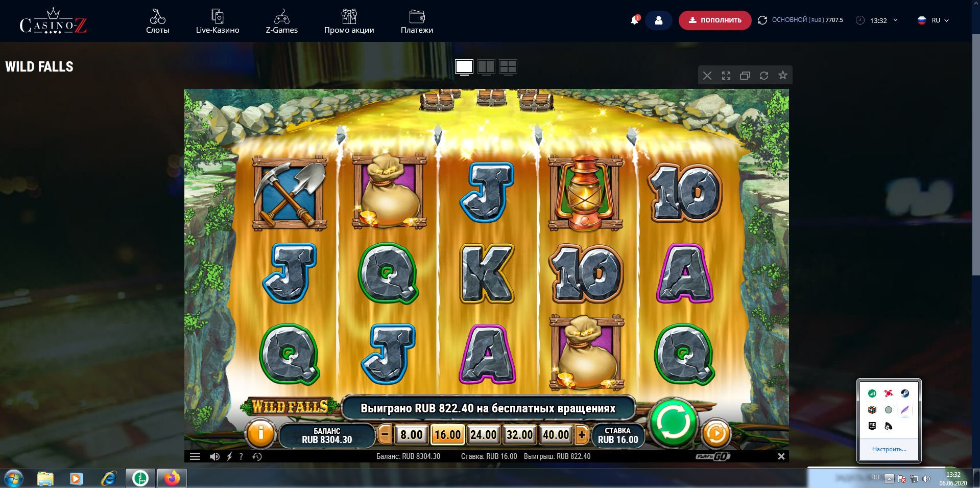Viewport: 980px width, 488px height.
Task: Select the two-game split layout
Action: 486,66
